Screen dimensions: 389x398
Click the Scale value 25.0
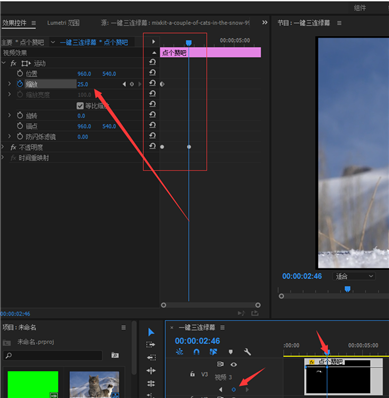pos(83,84)
